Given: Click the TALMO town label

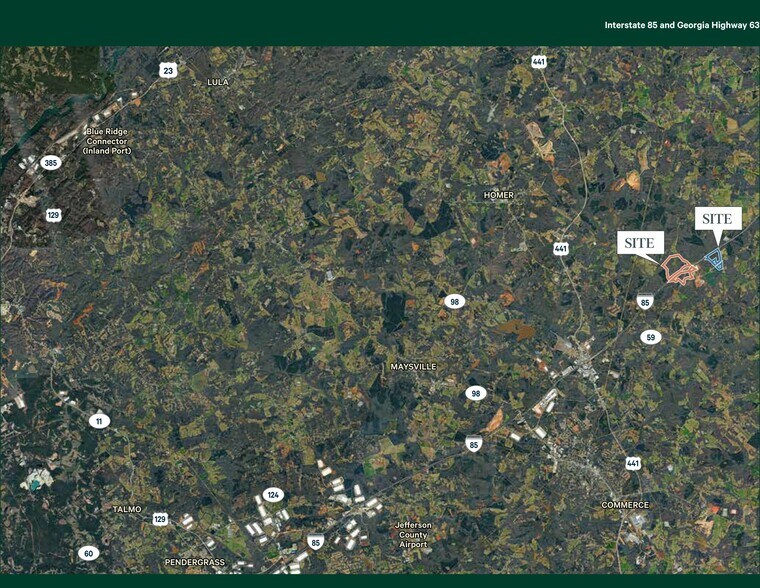Looking at the screenshot, I should tap(127, 509).
